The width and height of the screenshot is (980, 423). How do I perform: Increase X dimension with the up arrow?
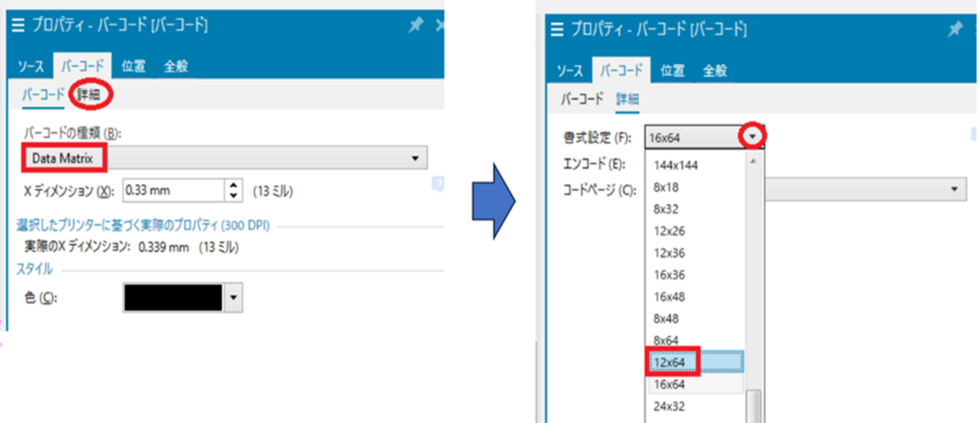pyautogui.click(x=234, y=185)
